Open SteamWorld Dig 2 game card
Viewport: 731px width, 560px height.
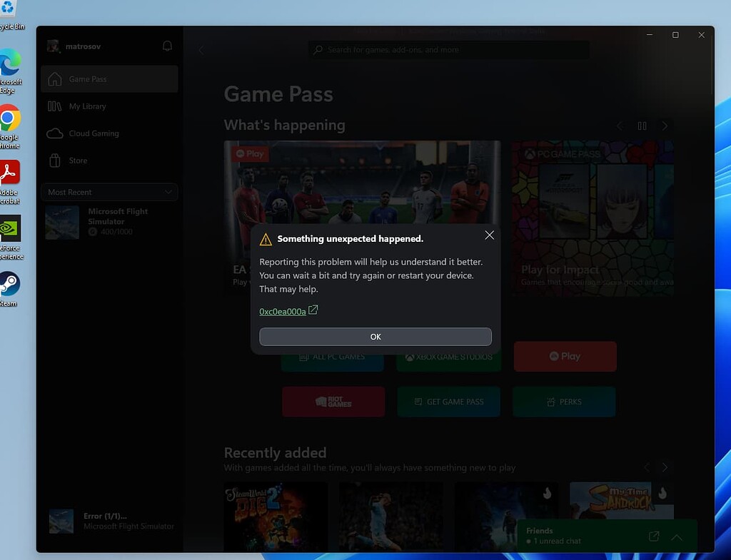coord(276,517)
